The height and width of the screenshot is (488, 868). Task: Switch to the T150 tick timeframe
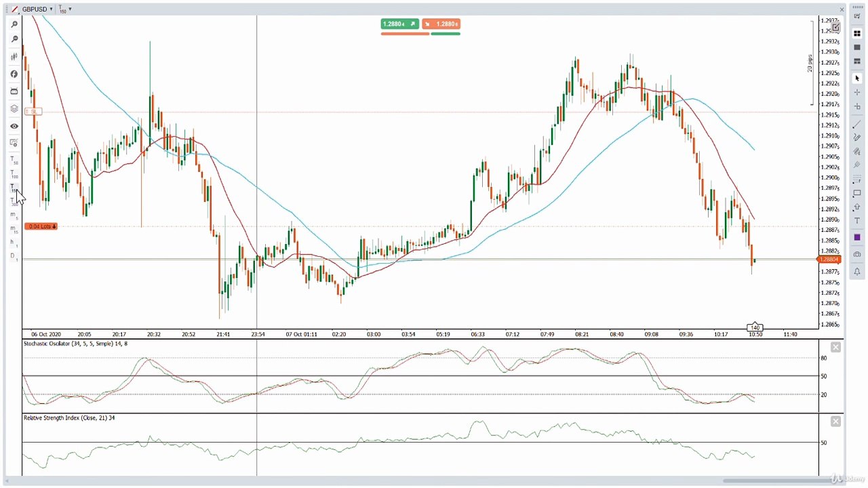(x=14, y=188)
